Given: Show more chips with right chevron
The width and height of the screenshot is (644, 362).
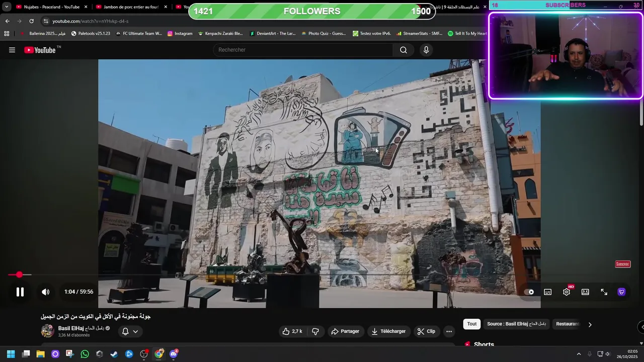Looking at the screenshot, I should (x=590, y=324).
